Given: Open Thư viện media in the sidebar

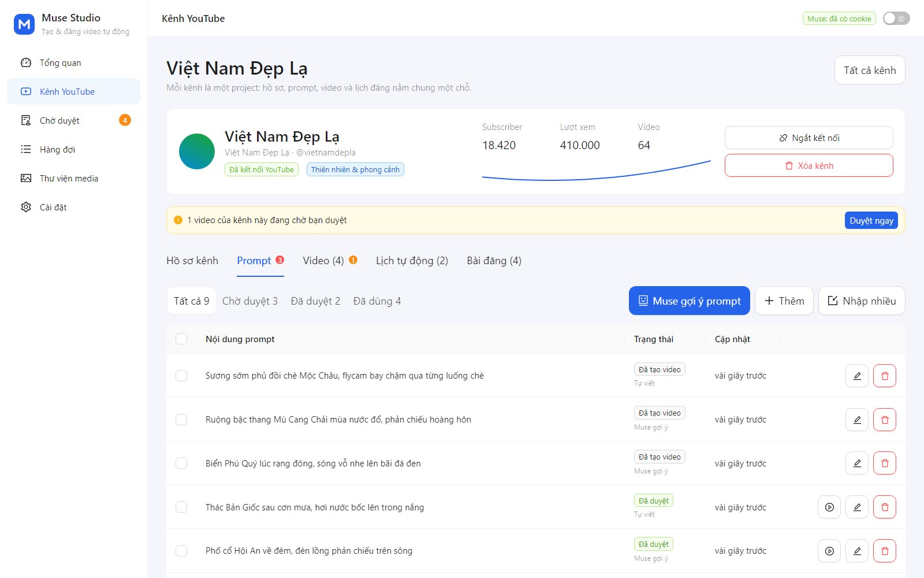Looking at the screenshot, I should [x=73, y=178].
